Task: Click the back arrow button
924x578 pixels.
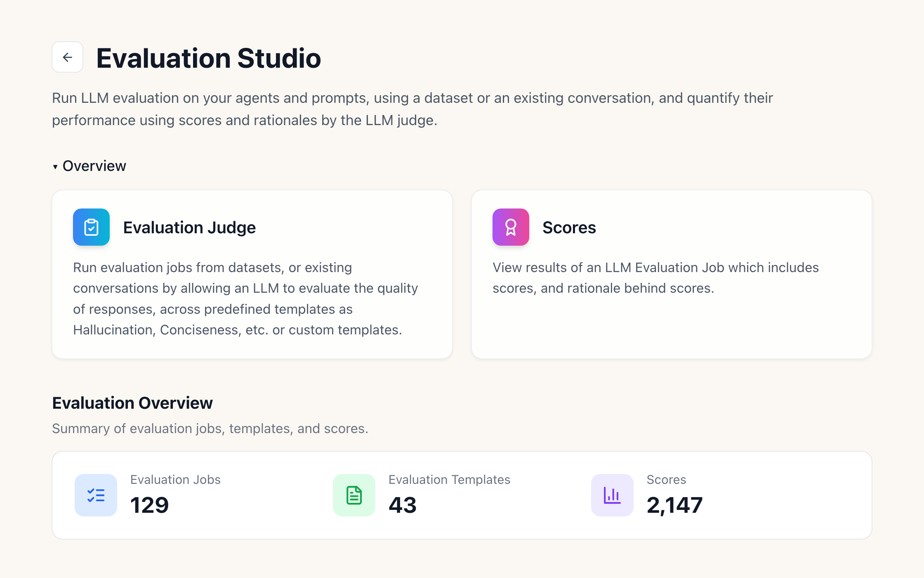Action: (67, 57)
